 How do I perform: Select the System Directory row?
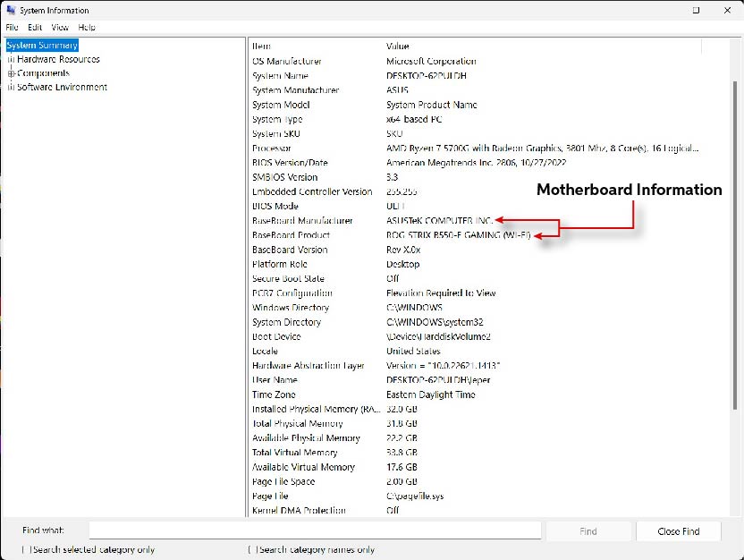tap(475, 322)
